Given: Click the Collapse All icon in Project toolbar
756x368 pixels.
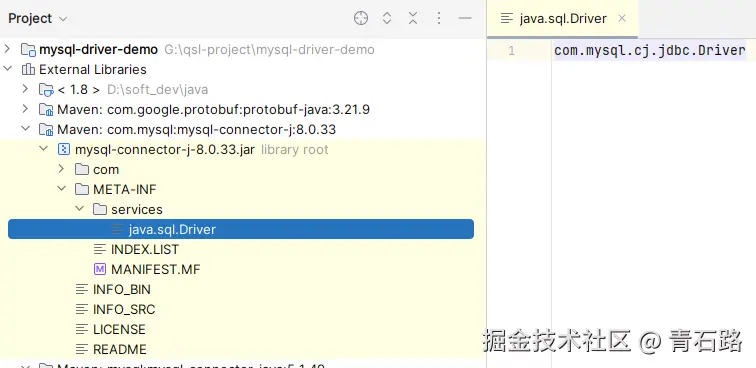Looking at the screenshot, I should pos(413,18).
